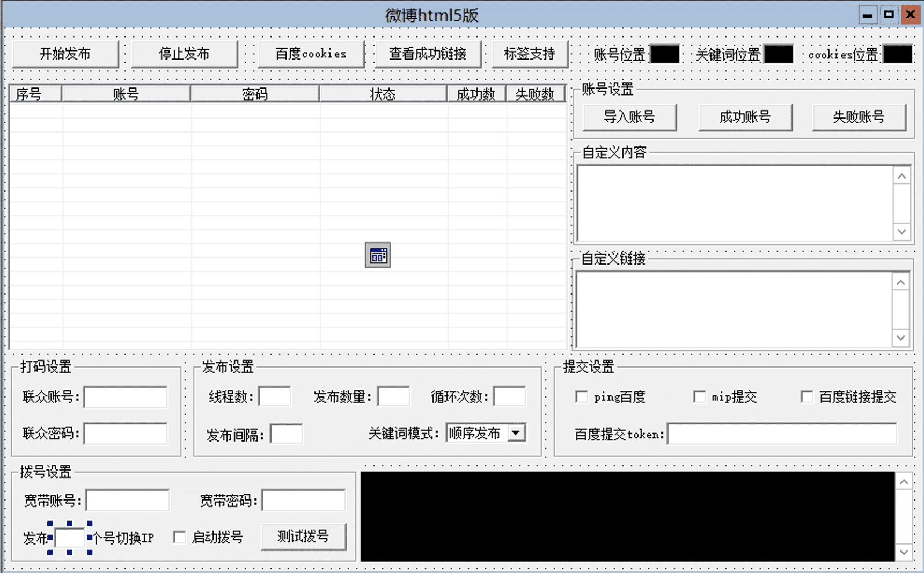Click the 失败账号 button
The width and height of the screenshot is (924, 573).
click(x=859, y=117)
